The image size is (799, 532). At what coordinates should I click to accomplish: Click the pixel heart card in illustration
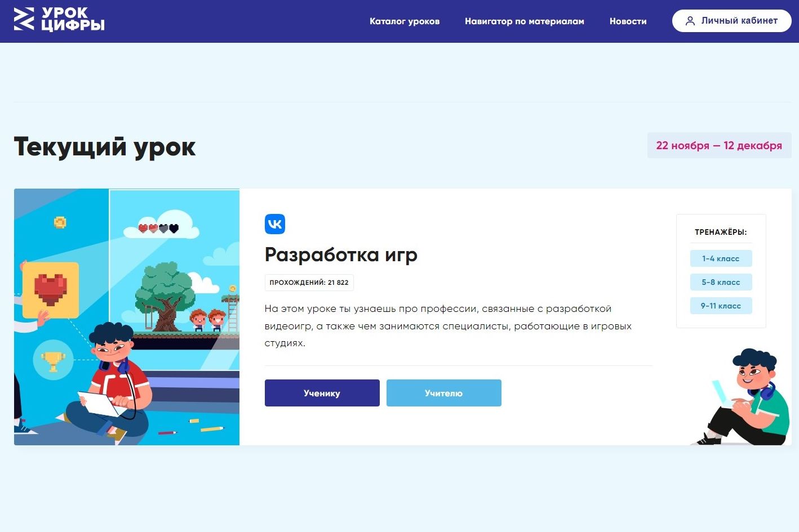51,289
